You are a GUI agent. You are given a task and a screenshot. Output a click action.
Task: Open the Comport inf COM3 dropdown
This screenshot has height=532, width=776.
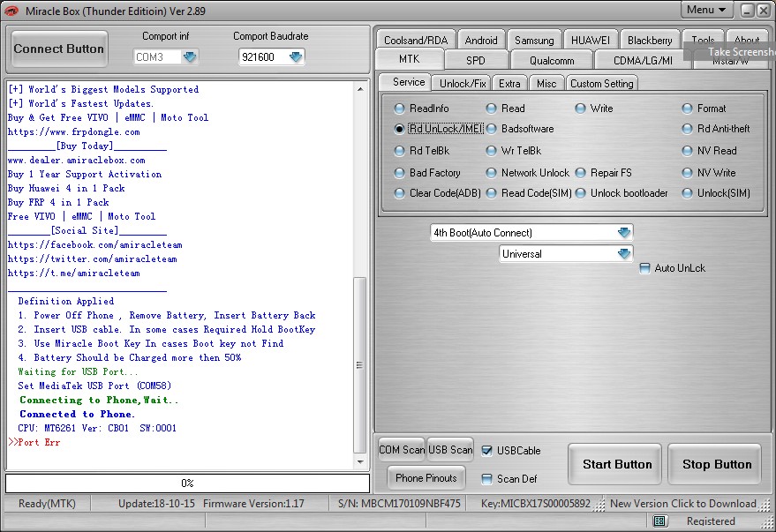click(x=190, y=56)
